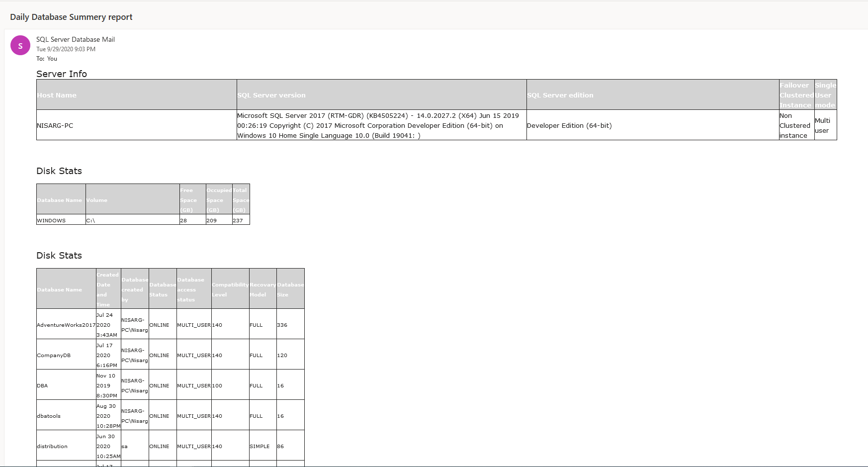Click the 'Disk Stats' heading above the database list table

[x=59, y=255]
